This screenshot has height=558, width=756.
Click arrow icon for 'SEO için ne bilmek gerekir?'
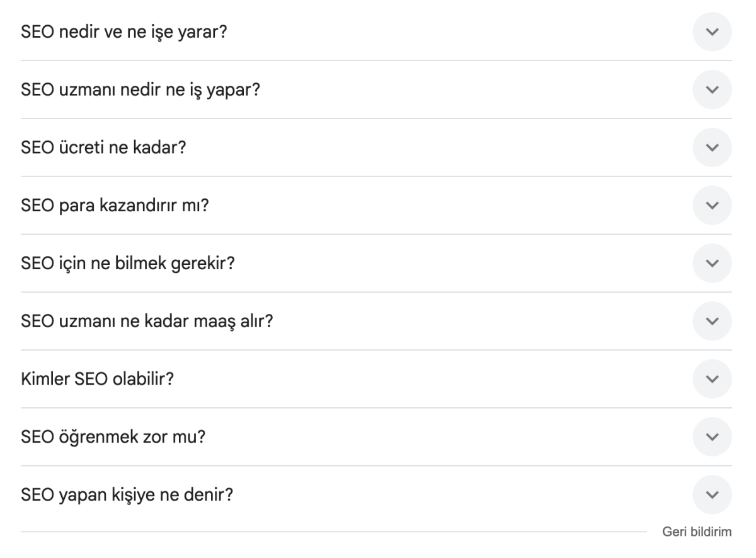[x=713, y=264]
